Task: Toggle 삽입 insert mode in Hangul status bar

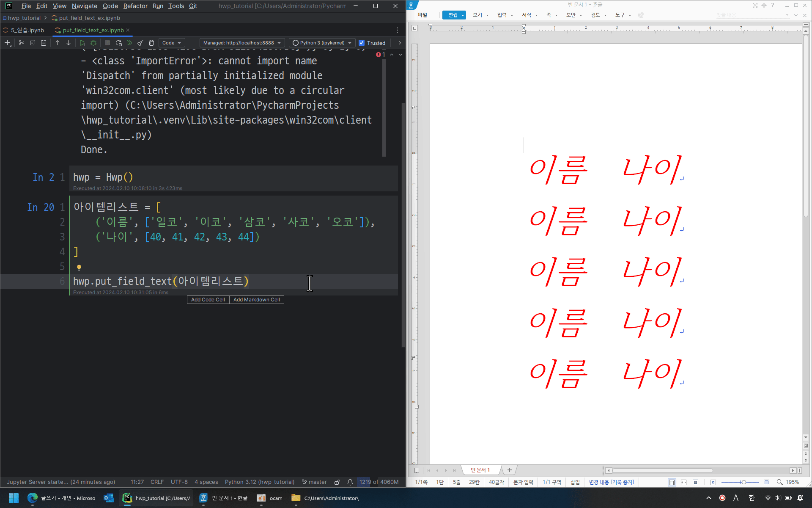Action: pos(575,482)
